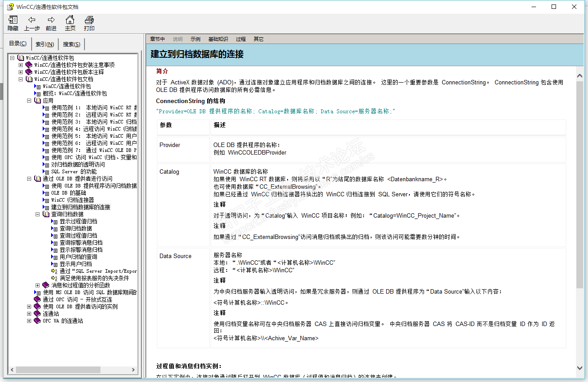Click the open book icon next to 应用

(x=37, y=100)
